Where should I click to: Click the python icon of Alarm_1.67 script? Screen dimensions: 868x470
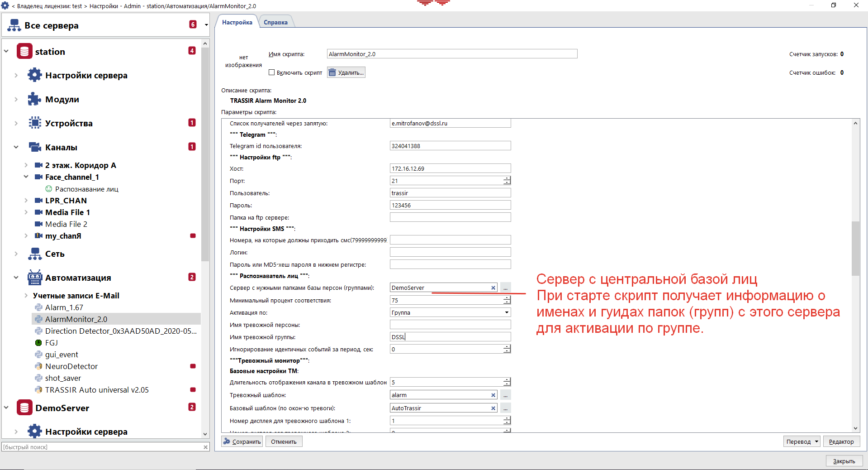pyautogui.click(x=38, y=307)
